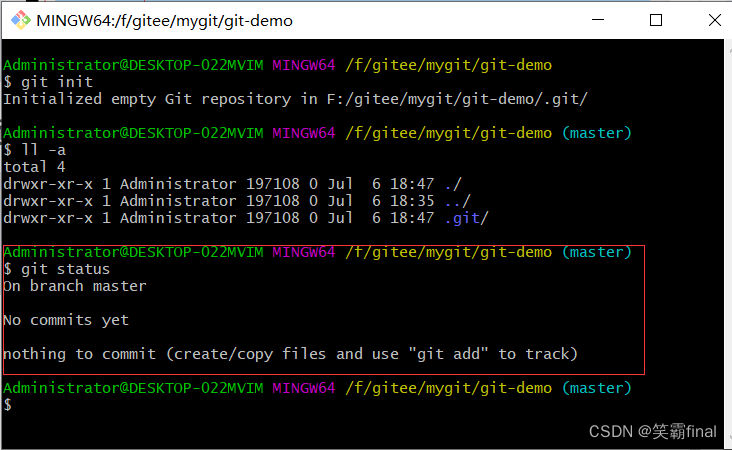The height and width of the screenshot is (450, 732).
Task: Maximize the MINGW64 terminal window
Action: [x=656, y=20]
